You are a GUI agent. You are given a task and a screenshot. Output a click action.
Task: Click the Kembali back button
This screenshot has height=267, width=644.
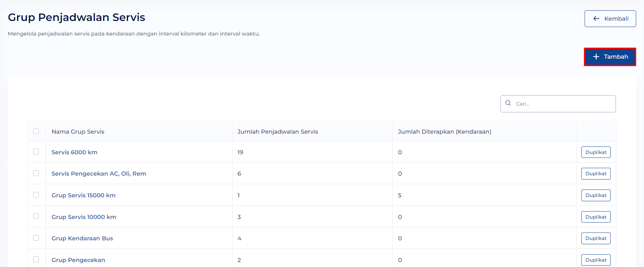(610, 18)
